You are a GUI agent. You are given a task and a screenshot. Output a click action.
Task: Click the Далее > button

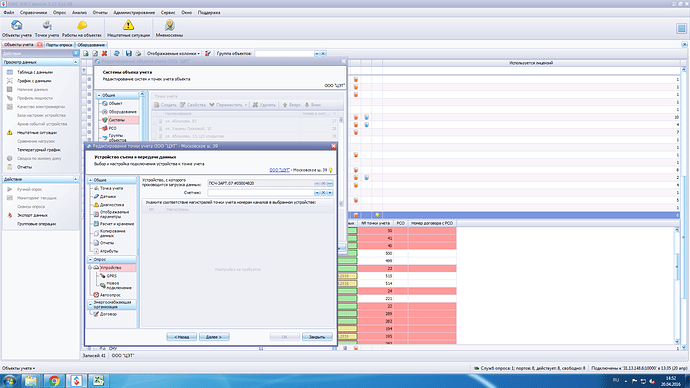214,337
